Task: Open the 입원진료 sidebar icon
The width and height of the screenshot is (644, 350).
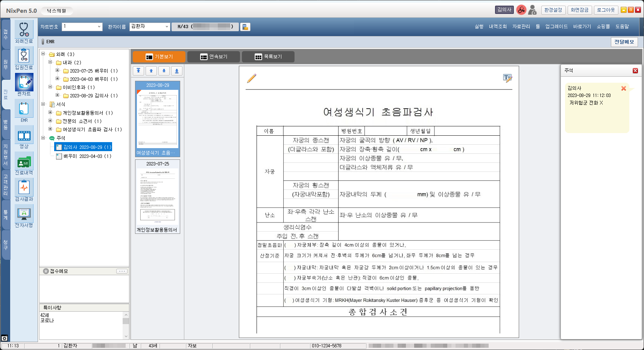Action: 24,56
